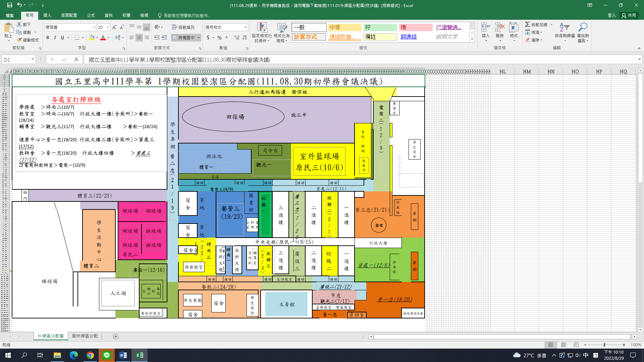Toggle Underline formatting

coord(62,38)
